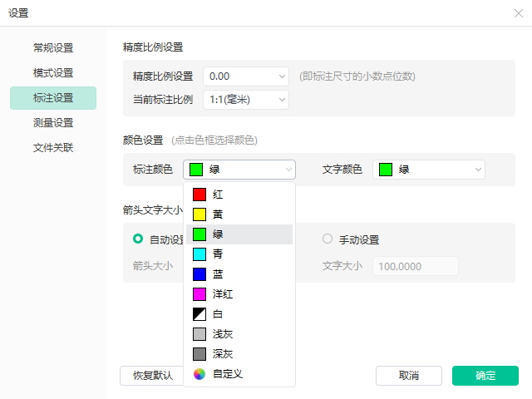Expand the 精度比例设置 dropdown
Viewport: 532px width, 399px height.
point(246,76)
